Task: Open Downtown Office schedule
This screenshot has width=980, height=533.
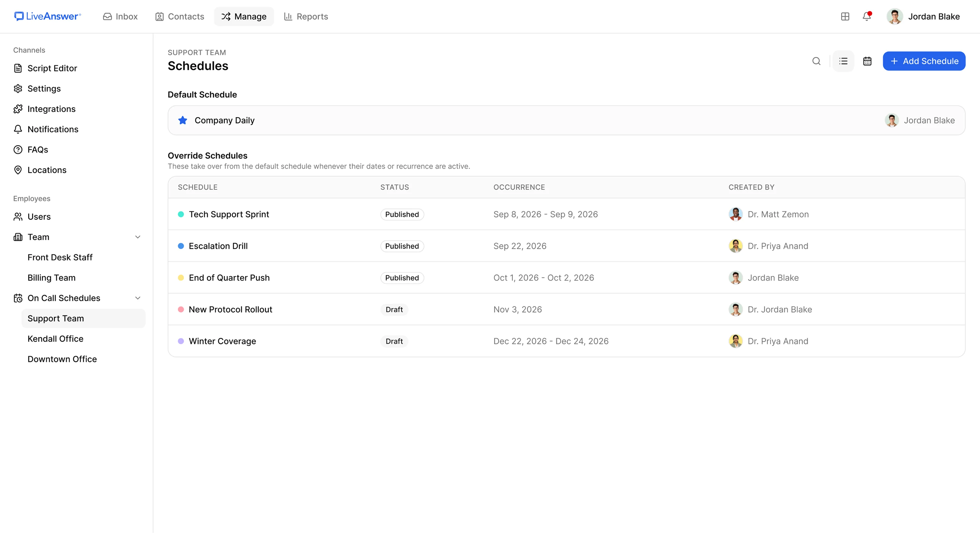Action: tap(62, 359)
